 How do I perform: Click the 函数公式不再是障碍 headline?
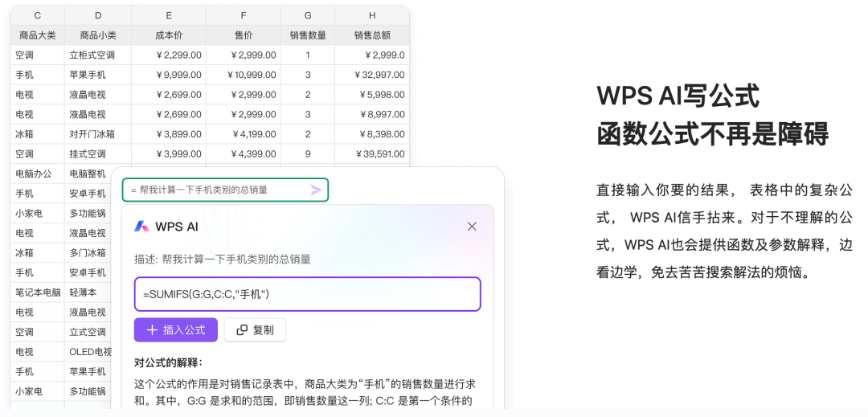point(712,133)
